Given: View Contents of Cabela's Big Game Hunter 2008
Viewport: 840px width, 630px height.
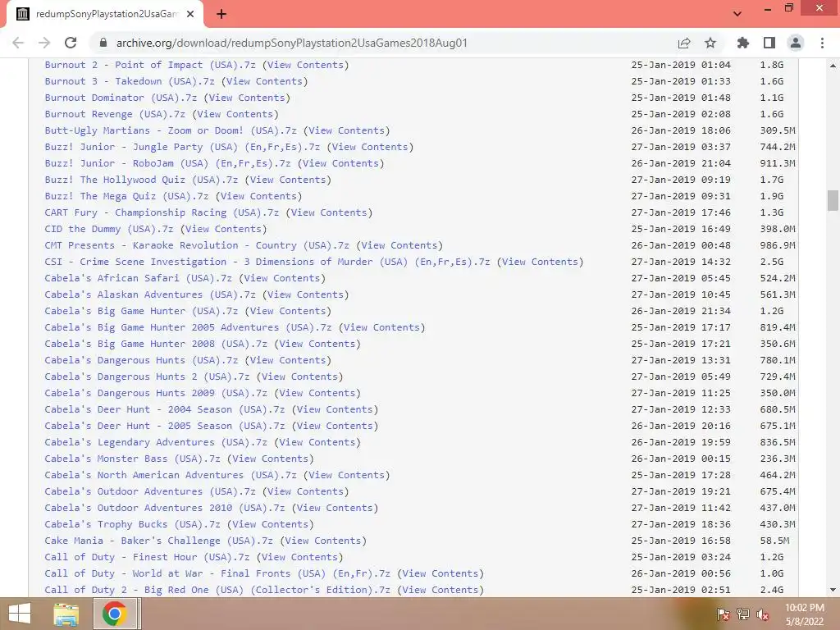Looking at the screenshot, I should (317, 344).
